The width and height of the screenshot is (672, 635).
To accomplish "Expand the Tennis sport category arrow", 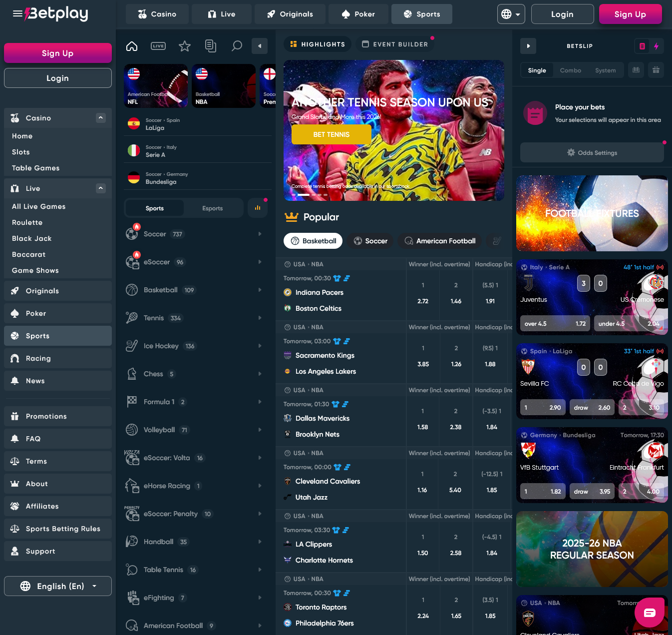I will [260, 318].
